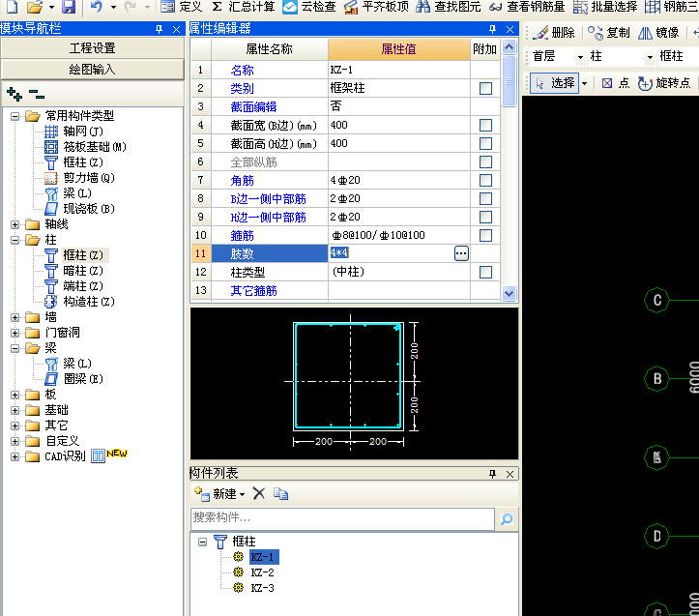Toggle 附加 checkbox for 角筋 row
This screenshot has width=699, height=616.
[x=485, y=180]
